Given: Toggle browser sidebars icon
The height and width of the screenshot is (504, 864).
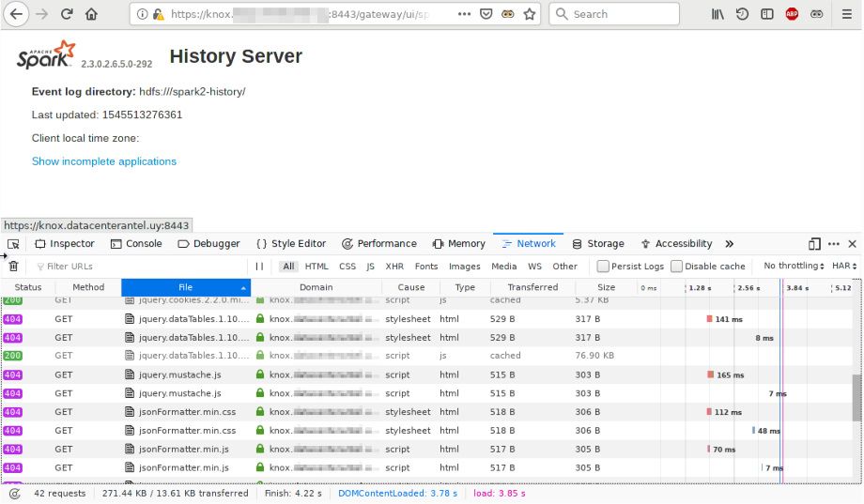Looking at the screenshot, I should [x=767, y=14].
